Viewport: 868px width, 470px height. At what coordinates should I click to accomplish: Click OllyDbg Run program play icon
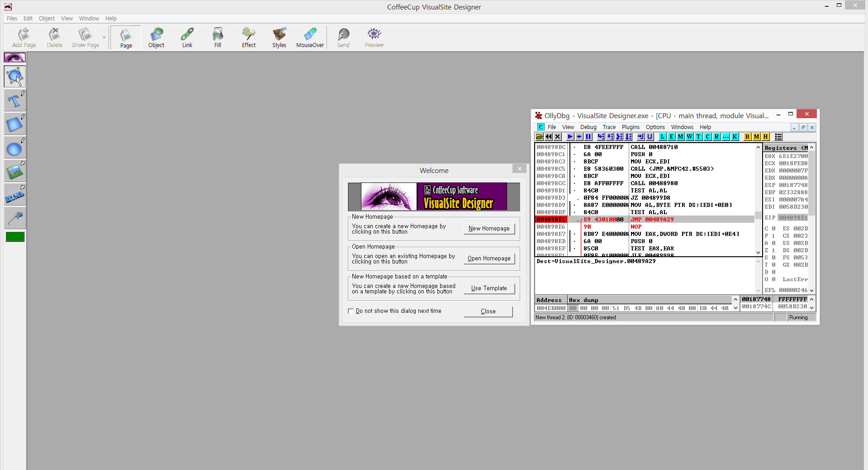[570, 137]
